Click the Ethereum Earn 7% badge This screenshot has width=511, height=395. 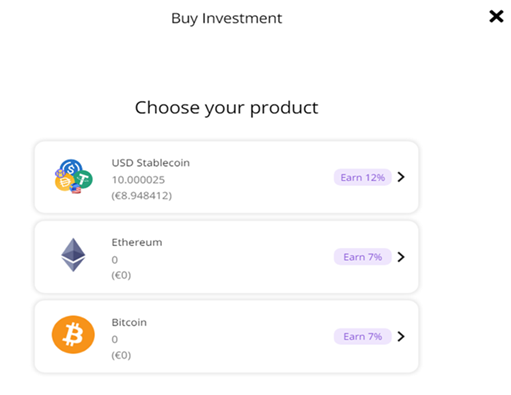point(363,257)
